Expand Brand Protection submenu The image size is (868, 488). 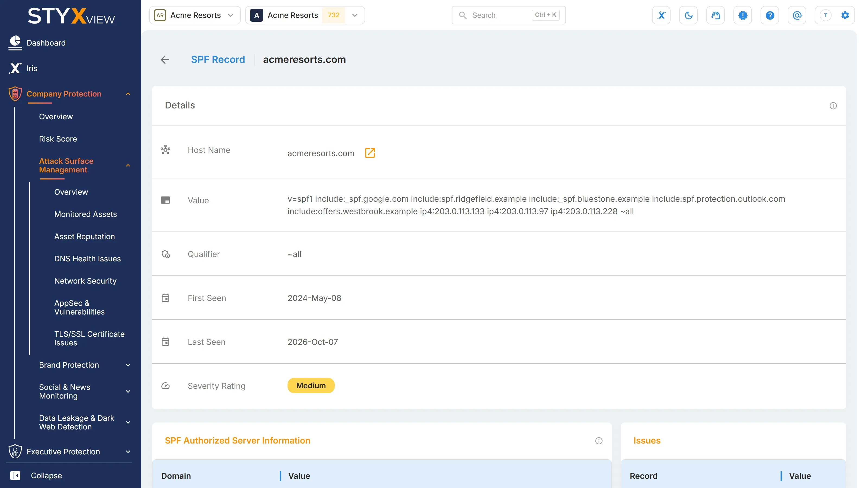[128, 365]
